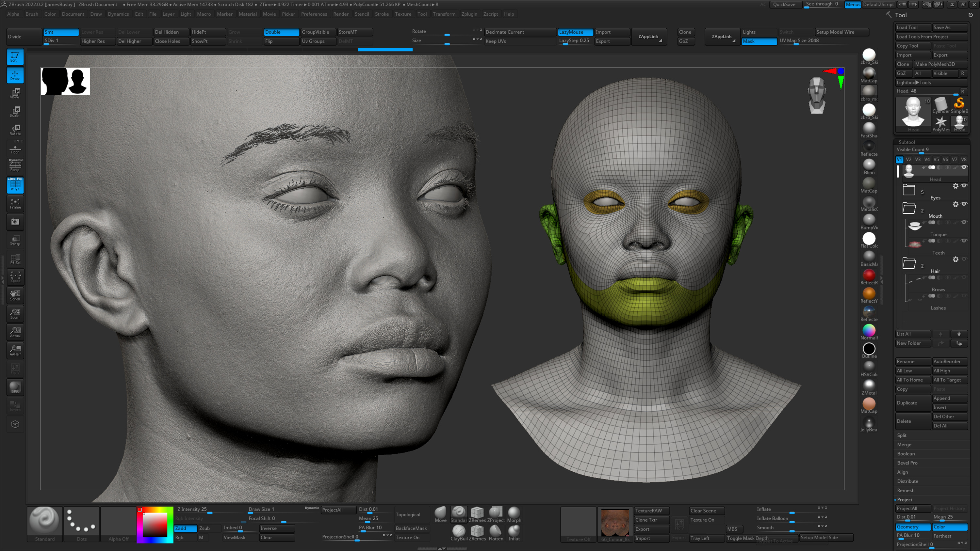Select the ClayBuildup brush icon
The width and height of the screenshot is (980, 551).
[459, 531]
